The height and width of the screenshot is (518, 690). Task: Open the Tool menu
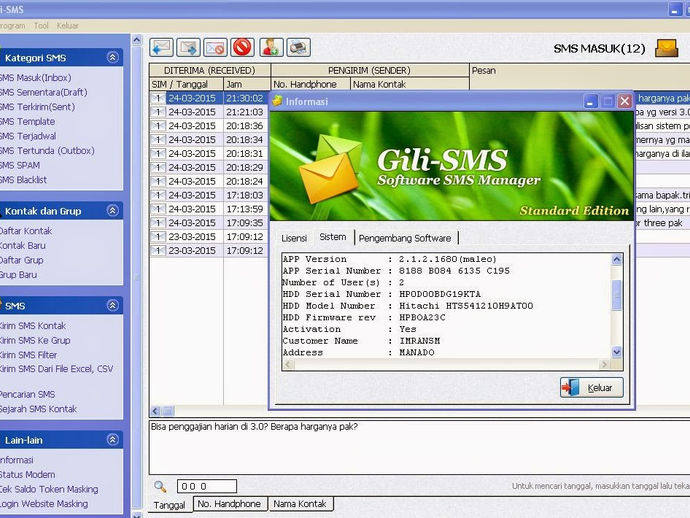pos(41,26)
